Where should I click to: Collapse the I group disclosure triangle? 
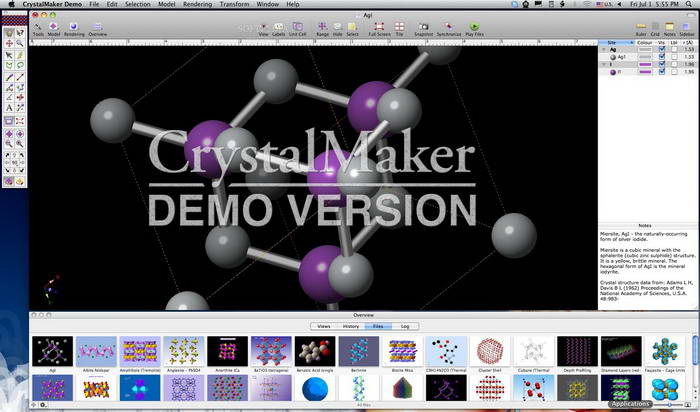(604, 64)
